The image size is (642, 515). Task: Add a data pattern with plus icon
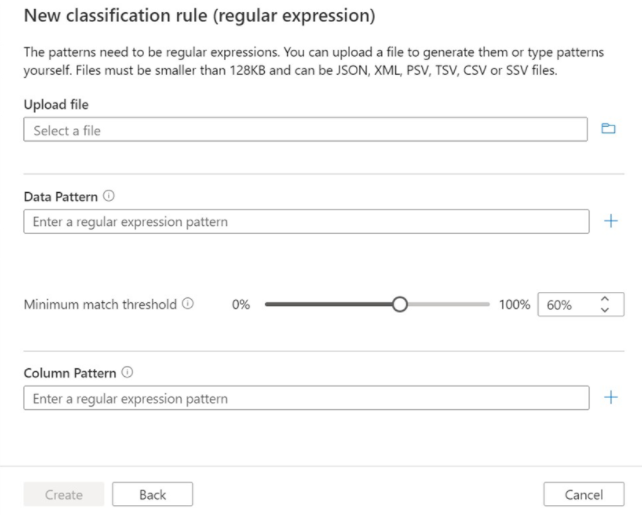pyautogui.click(x=611, y=221)
